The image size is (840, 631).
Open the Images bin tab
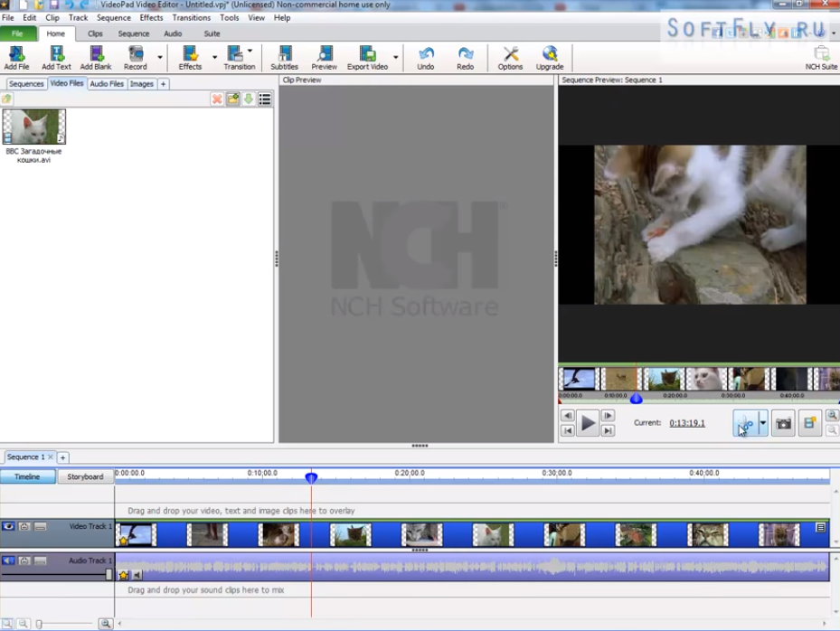tap(141, 84)
